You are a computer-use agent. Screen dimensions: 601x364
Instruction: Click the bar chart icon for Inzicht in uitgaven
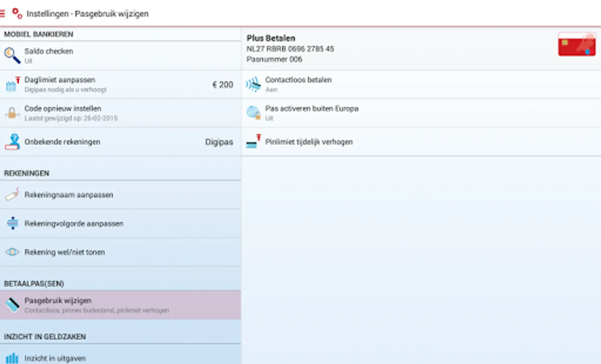[12, 358]
